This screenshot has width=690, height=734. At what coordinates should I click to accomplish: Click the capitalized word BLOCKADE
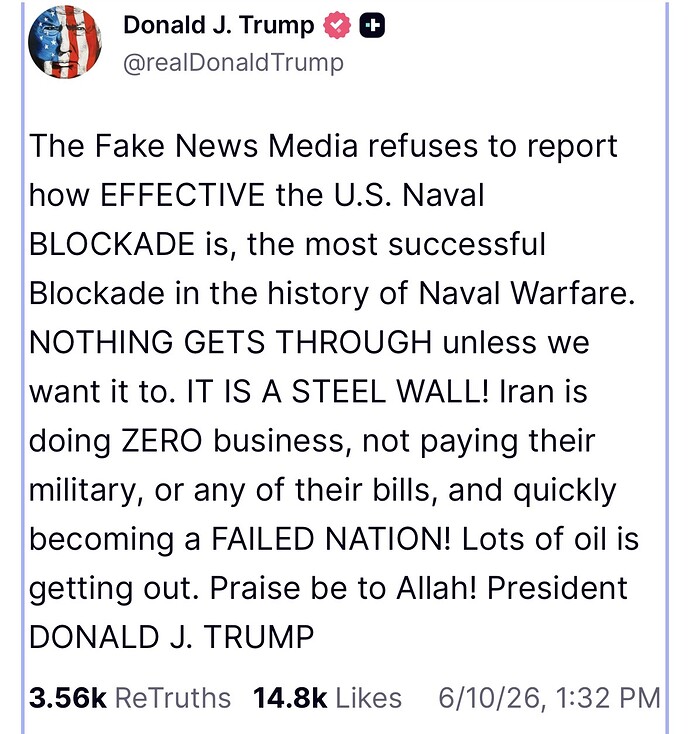[112, 244]
